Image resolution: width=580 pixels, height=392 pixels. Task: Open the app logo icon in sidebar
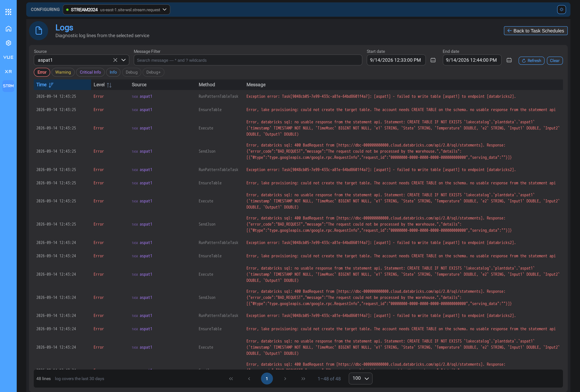8,12
